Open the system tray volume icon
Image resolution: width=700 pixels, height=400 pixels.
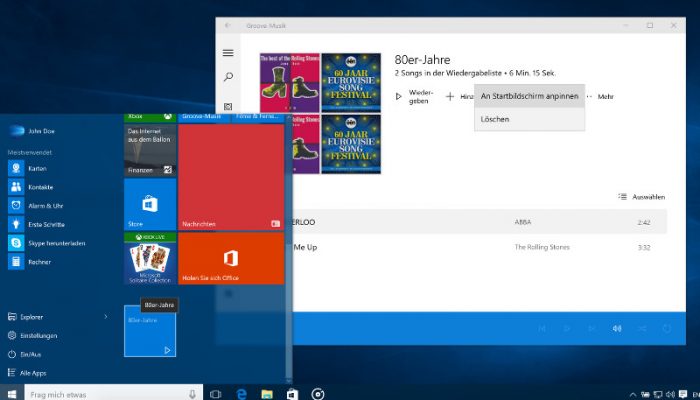tap(670, 394)
